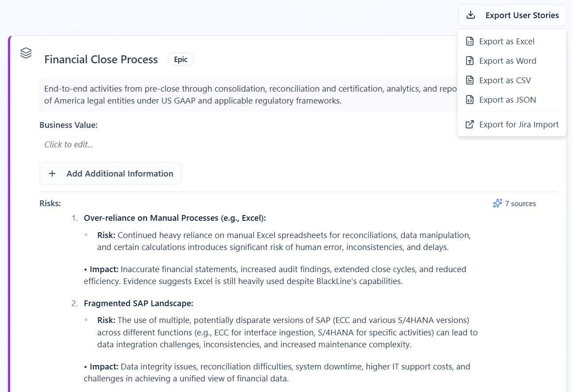
Task: Click the CSV file icon in the export menu
Action: [x=469, y=80]
